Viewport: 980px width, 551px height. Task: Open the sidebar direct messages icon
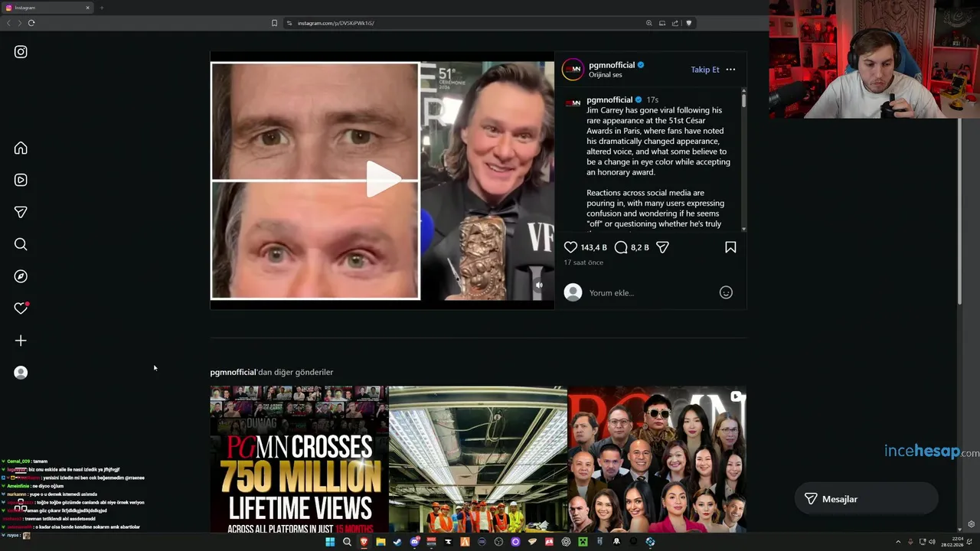tap(21, 212)
